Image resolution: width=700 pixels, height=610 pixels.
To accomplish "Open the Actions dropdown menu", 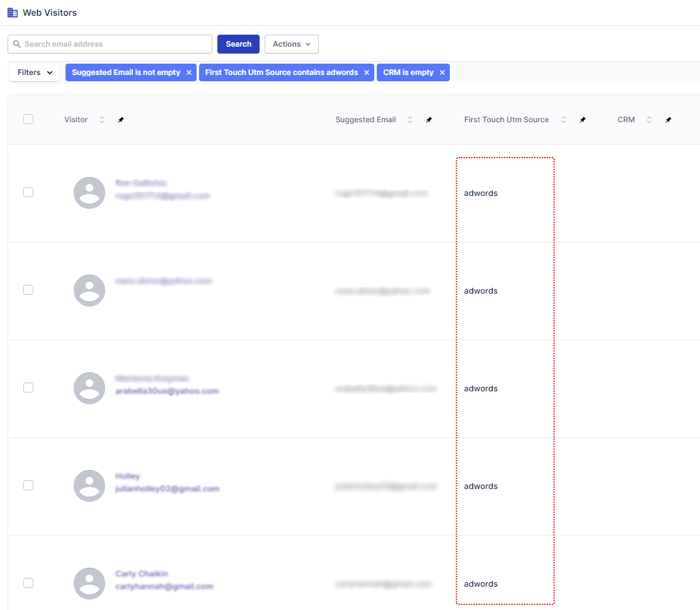I will (292, 43).
